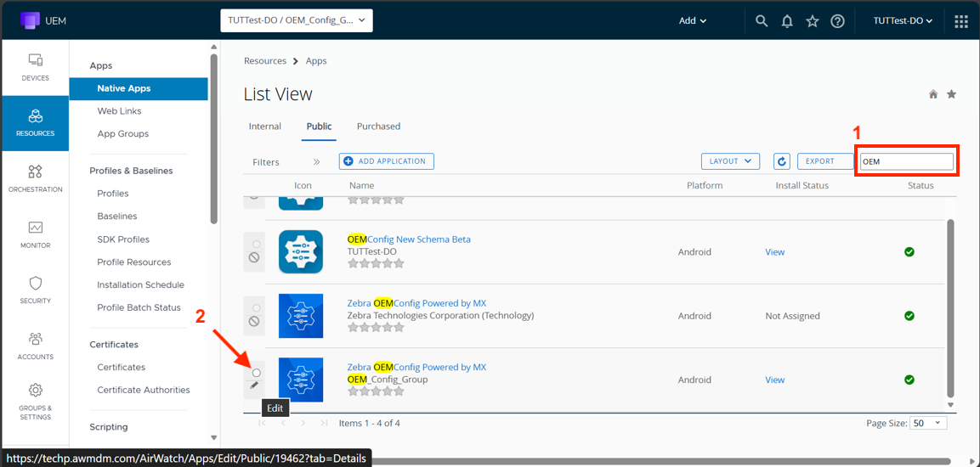Image resolution: width=980 pixels, height=467 pixels.
Task: Select radio button for OEM_Config_Group Zebra app
Action: coord(257,373)
